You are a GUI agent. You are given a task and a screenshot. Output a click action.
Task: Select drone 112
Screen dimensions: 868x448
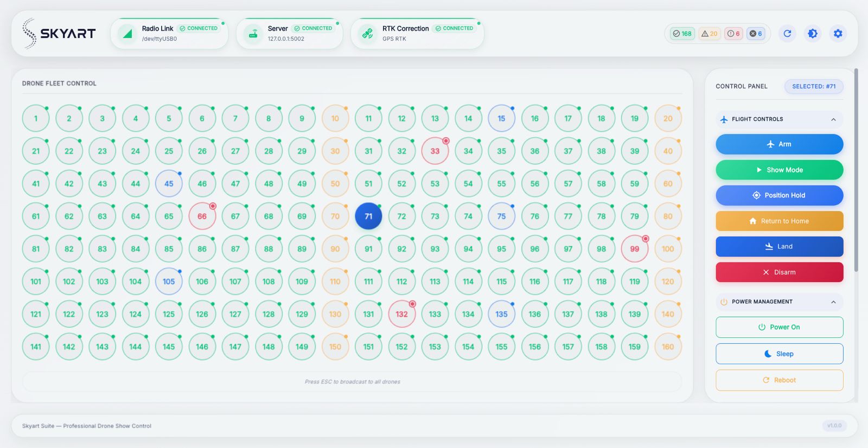401,281
